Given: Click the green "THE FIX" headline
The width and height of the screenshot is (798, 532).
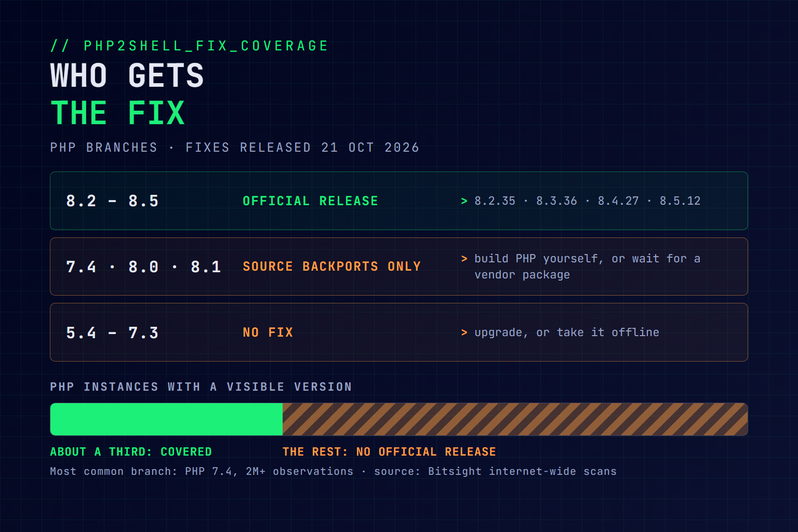Looking at the screenshot, I should coord(117,113).
